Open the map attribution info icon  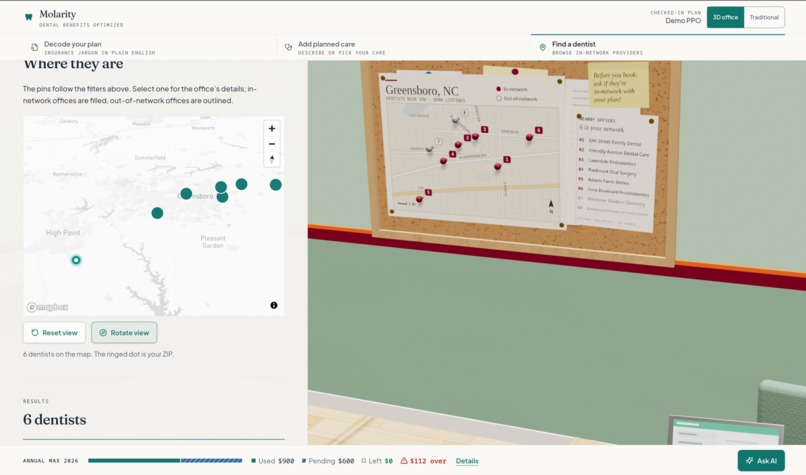274,305
